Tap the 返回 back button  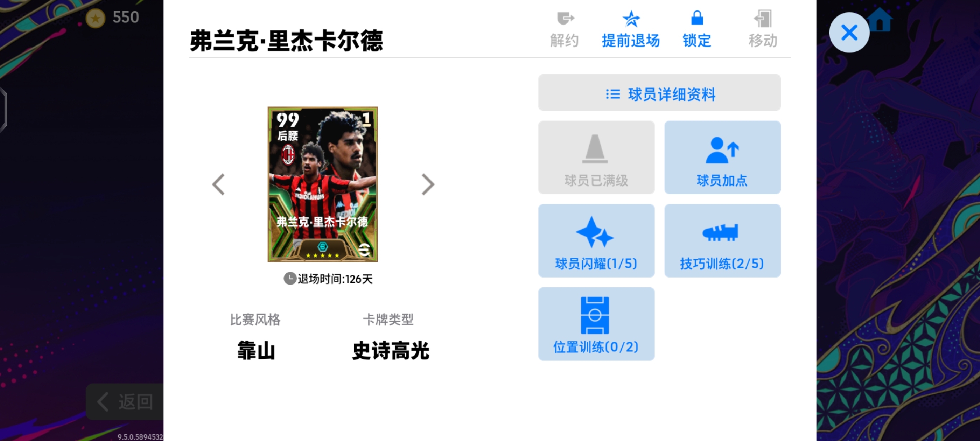point(126,402)
